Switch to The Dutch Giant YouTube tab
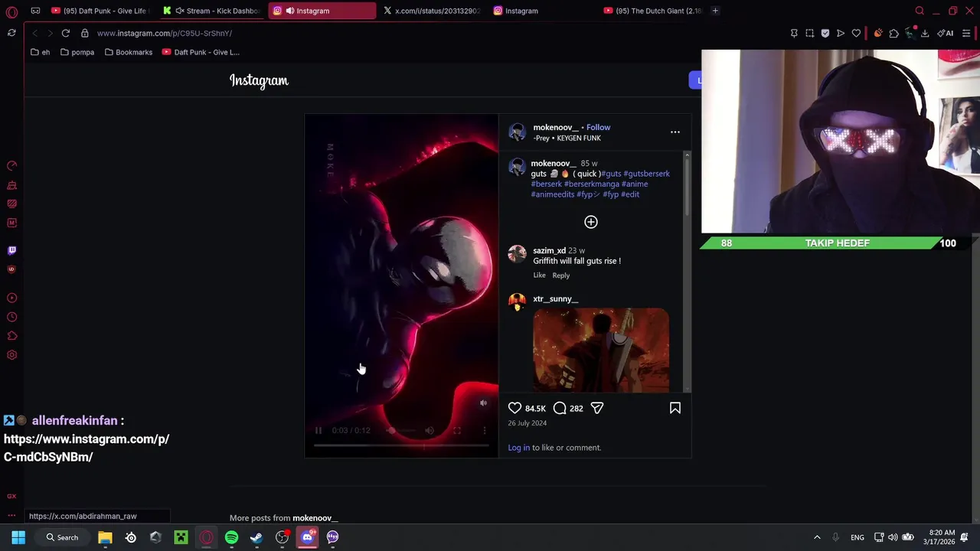 coord(652,11)
